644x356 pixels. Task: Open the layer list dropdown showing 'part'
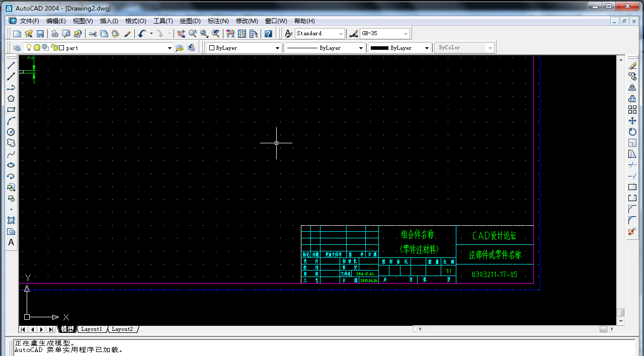(x=170, y=48)
